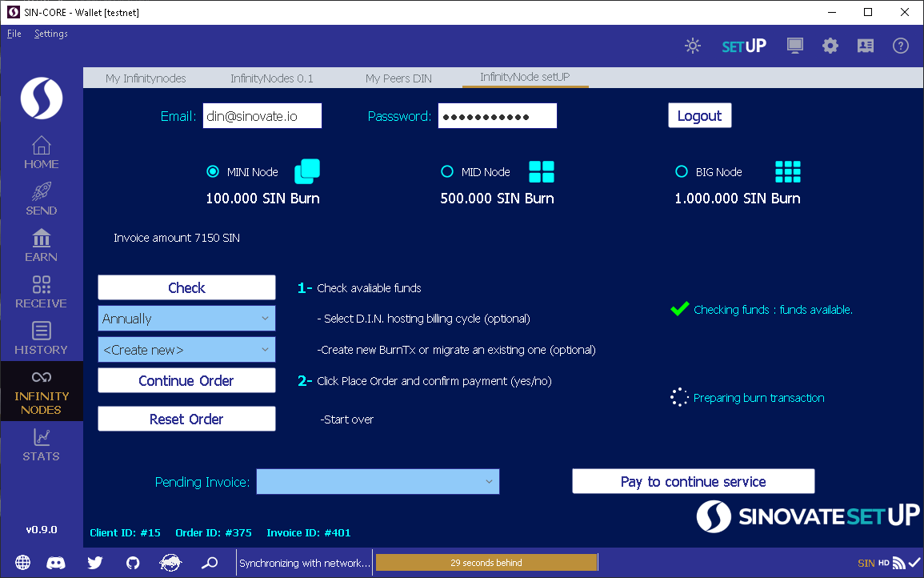Viewport: 924px width, 578px height.
Task: Select InfinityNode setUP tab
Action: tap(525, 78)
